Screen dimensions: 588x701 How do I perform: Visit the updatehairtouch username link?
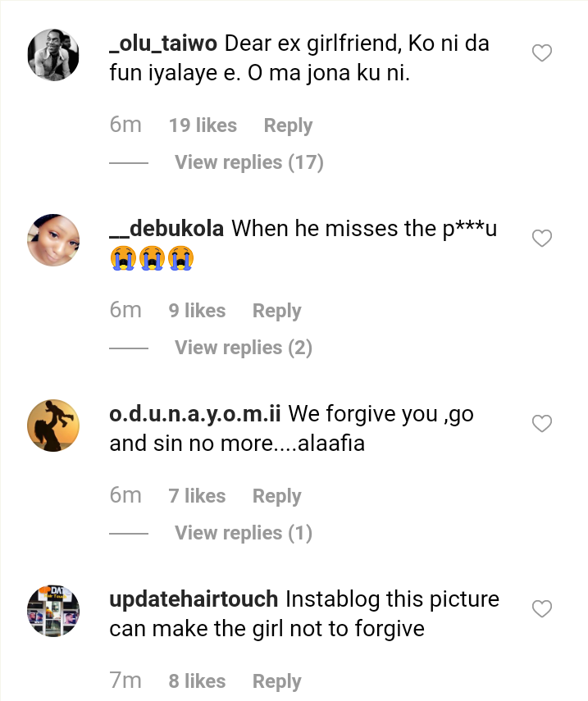point(194,599)
